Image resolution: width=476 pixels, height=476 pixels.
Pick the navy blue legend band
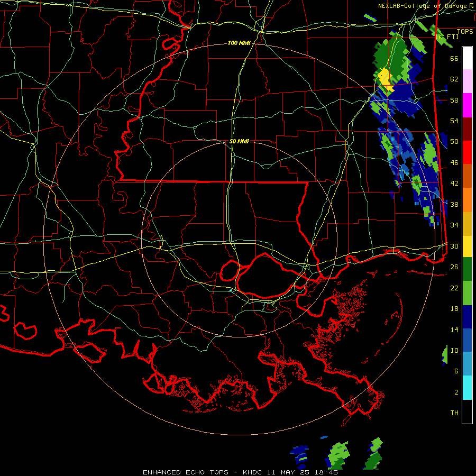467,317
